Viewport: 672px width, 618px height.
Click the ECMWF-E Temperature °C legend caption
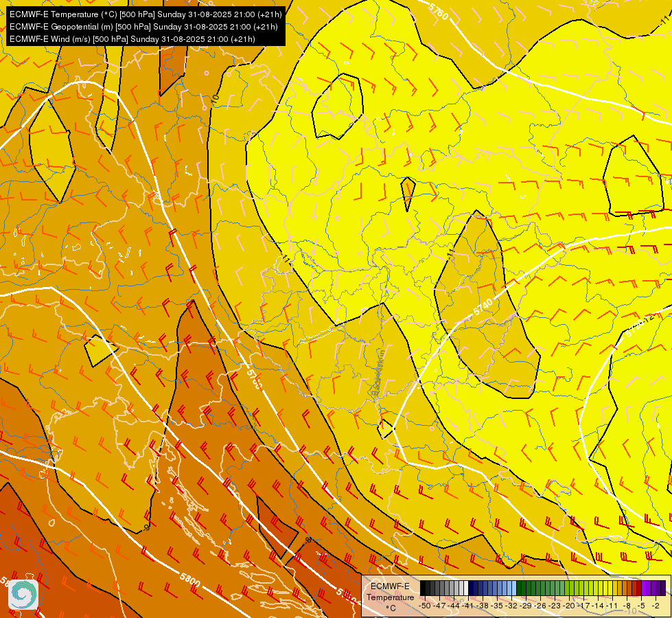[391, 597]
